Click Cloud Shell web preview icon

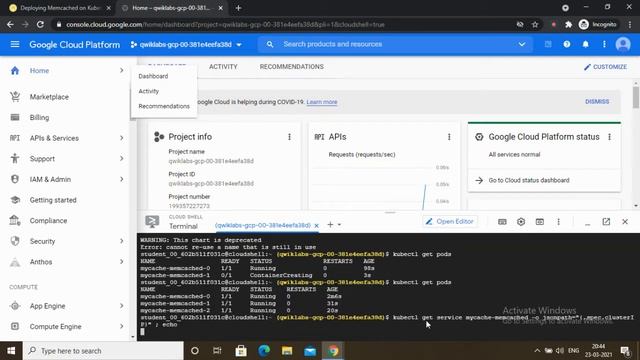point(540,222)
